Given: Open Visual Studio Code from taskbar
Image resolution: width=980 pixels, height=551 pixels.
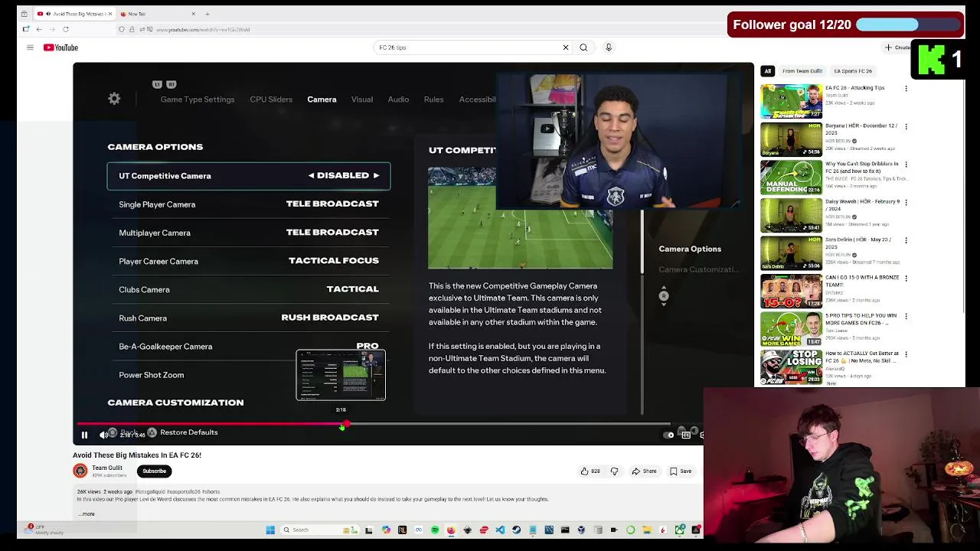Looking at the screenshot, I should [x=500, y=530].
